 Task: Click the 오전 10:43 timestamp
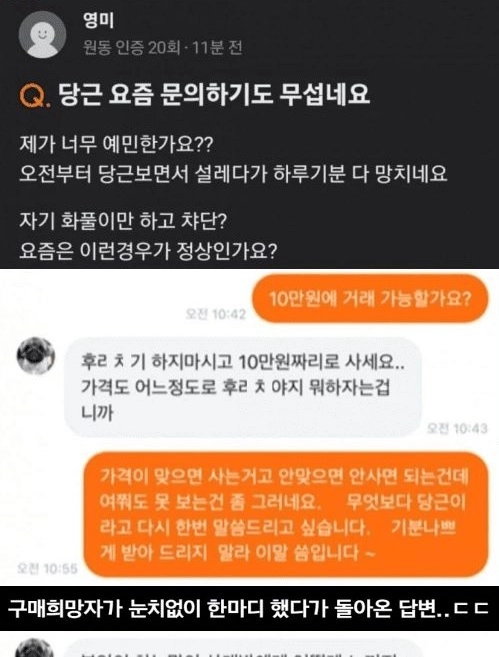point(457,428)
